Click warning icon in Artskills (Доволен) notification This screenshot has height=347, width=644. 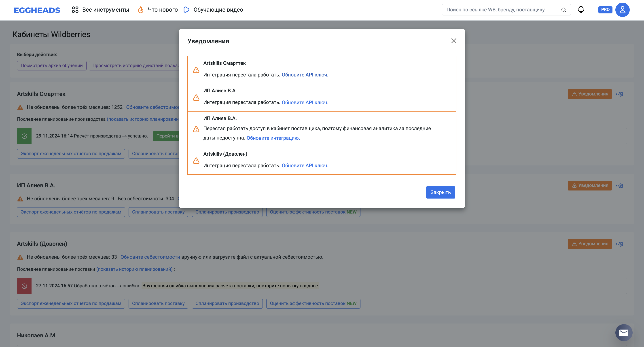coord(196,161)
